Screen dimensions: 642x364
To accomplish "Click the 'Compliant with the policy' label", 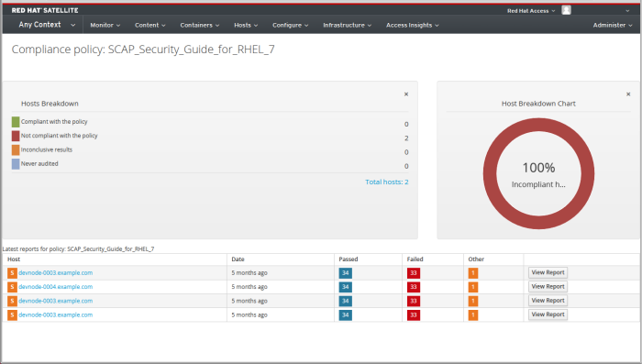I will (54, 122).
